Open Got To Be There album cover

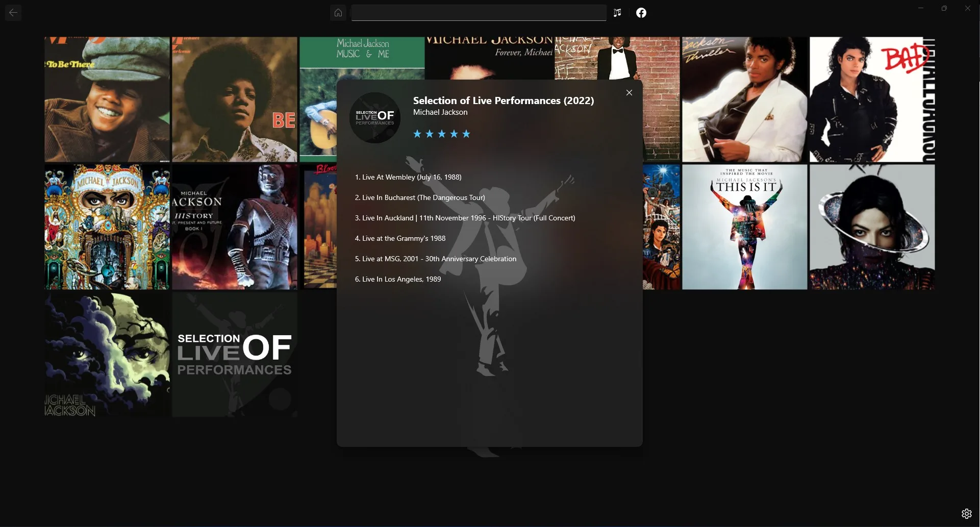tap(107, 99)
